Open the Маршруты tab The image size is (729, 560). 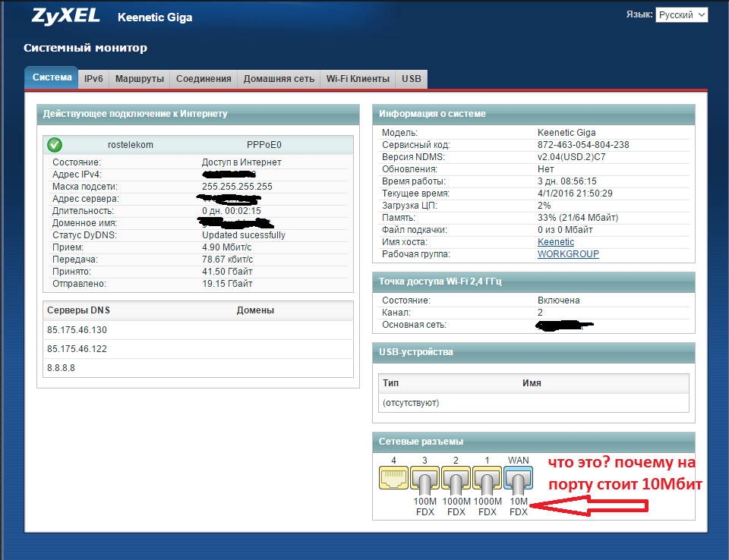coord(140,79)
